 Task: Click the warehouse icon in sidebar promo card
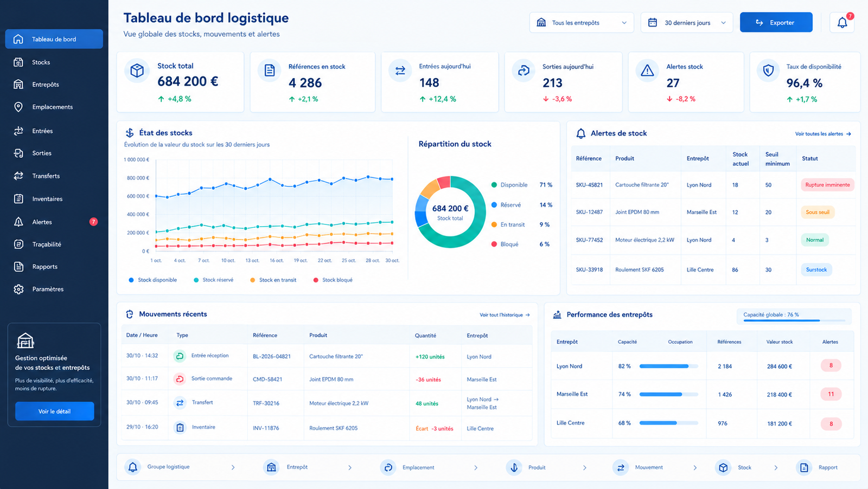(x=25, y=340)
